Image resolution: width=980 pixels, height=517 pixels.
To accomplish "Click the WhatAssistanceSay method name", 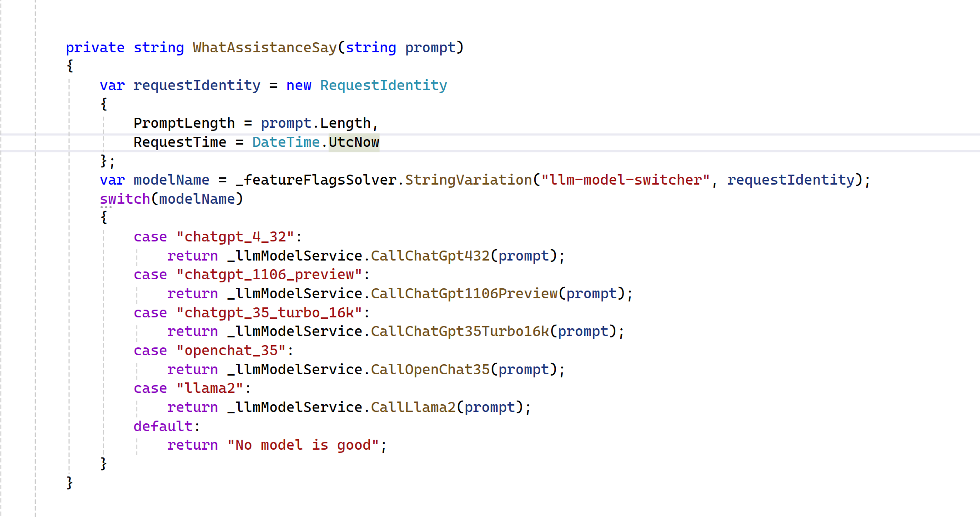I will point(265,48).
